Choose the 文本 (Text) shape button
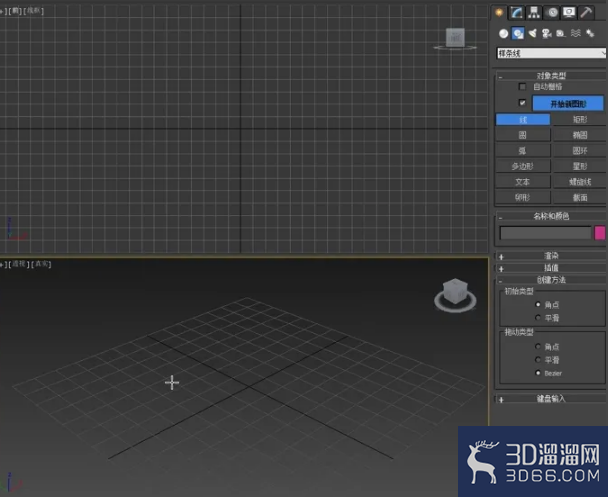The image size is (608, 497). click(x=523, y=182)
